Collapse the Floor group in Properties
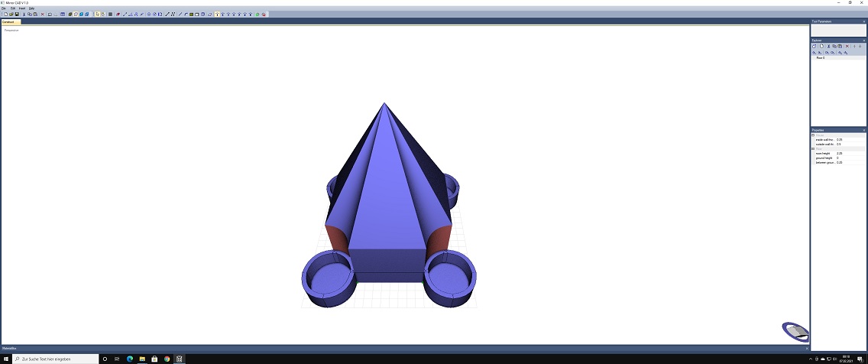 pyautogui.click(x=813, y=149)
